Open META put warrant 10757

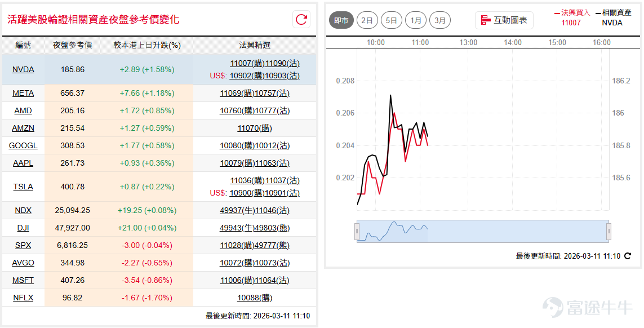pos(272,94)
